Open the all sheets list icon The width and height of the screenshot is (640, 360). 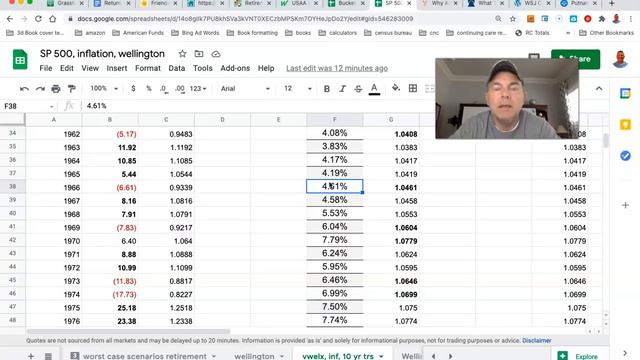(x=48, y=356)
